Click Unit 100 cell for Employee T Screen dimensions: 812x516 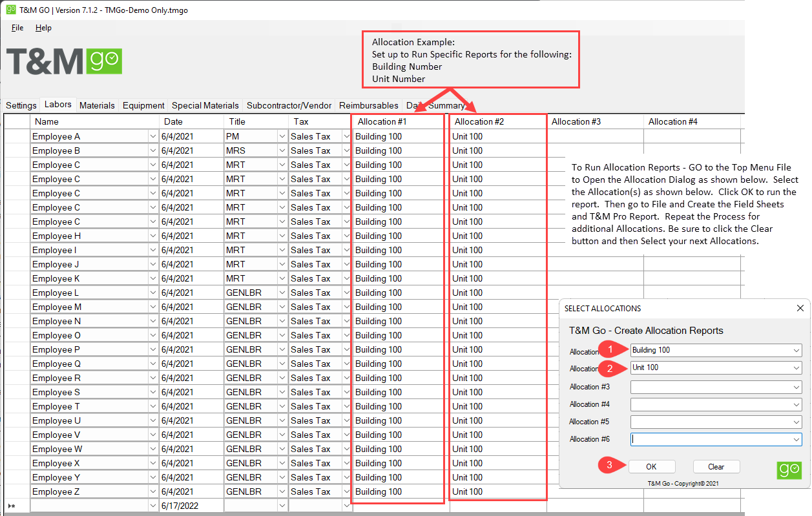tap(498, 406)
